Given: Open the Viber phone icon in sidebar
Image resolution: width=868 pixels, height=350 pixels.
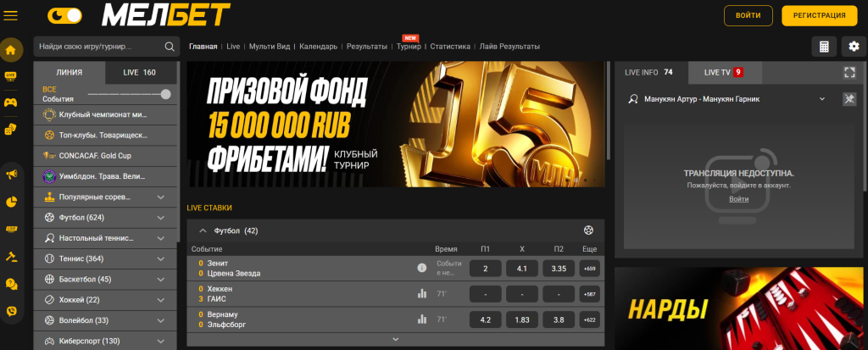Looking at the screenshot, I should pyautogui.click(x=11, y=311).
